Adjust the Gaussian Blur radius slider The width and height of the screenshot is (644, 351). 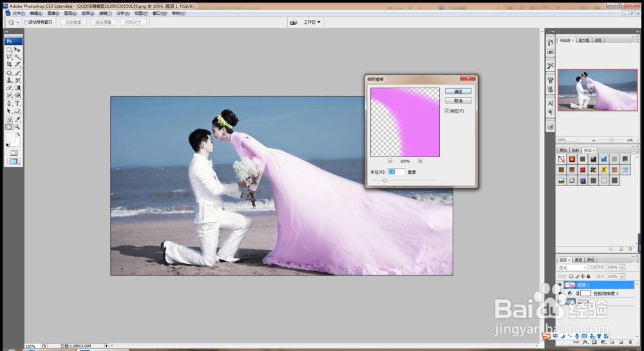click(385, 180)
